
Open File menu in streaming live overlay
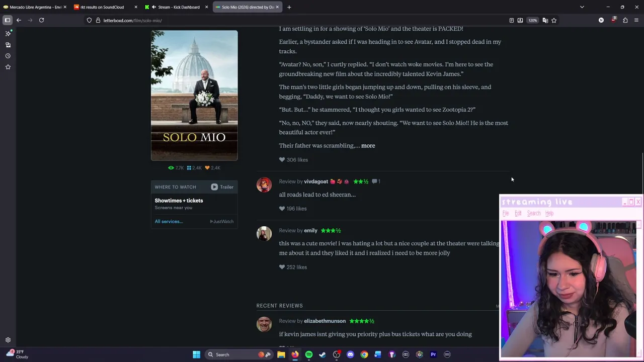tap(506, 214)
